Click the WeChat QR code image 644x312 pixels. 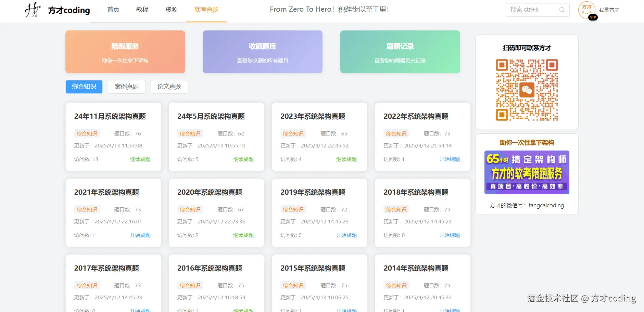pos(527,90)
